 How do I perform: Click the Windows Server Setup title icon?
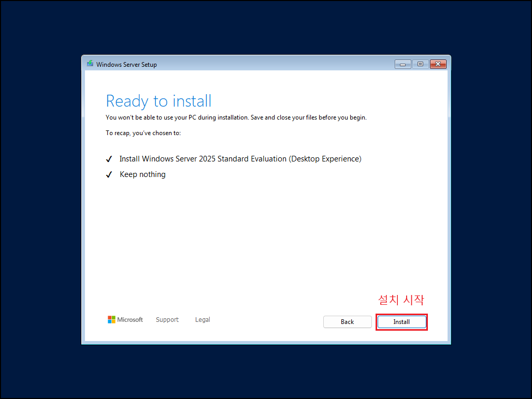coord(90,64)
